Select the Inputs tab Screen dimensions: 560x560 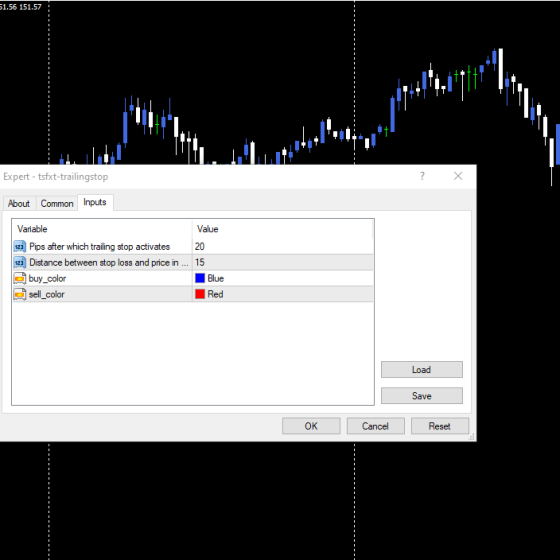pos(95,202)
